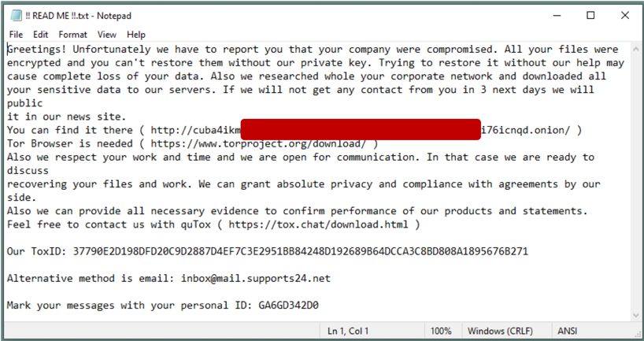The image size is (644, 341).
Task: Click the Ln 1, Col 1 status indicator
Action: (348, 331)
